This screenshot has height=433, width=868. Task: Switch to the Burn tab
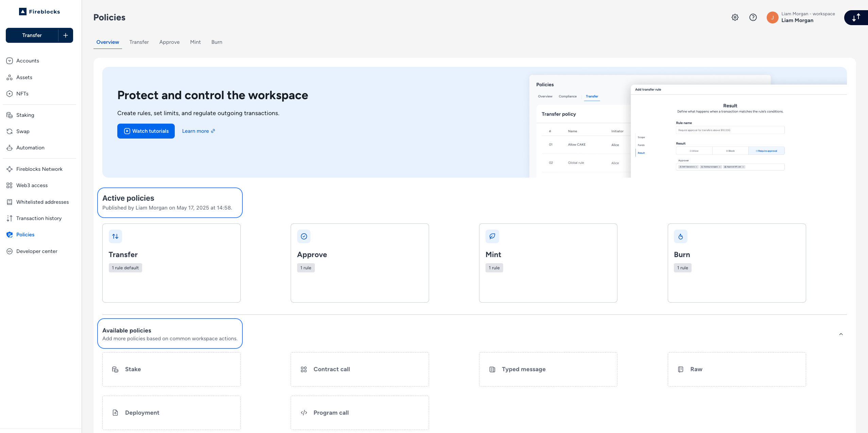click(217, 42)
